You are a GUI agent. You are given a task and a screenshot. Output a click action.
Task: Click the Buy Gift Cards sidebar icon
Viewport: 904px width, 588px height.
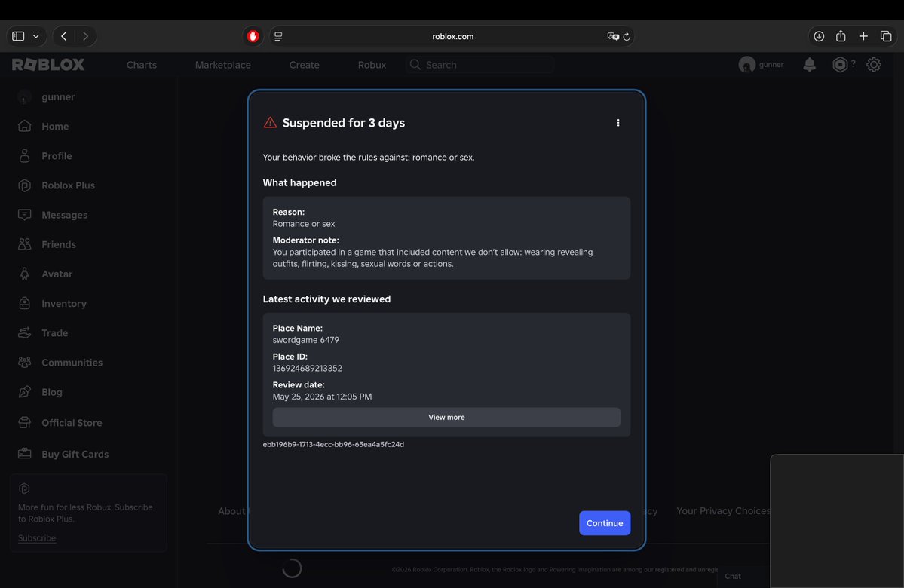[x=24, y=454]
